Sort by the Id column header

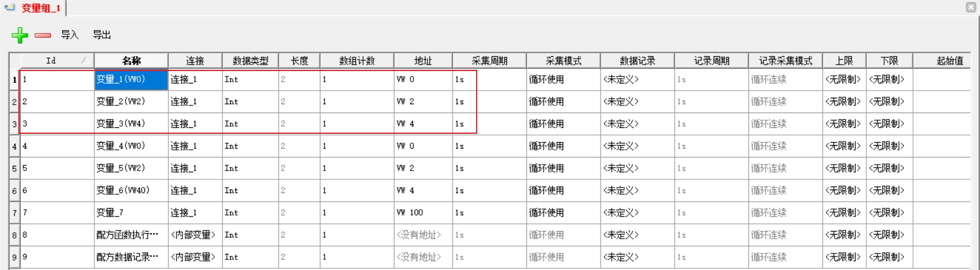click(57, 60)
